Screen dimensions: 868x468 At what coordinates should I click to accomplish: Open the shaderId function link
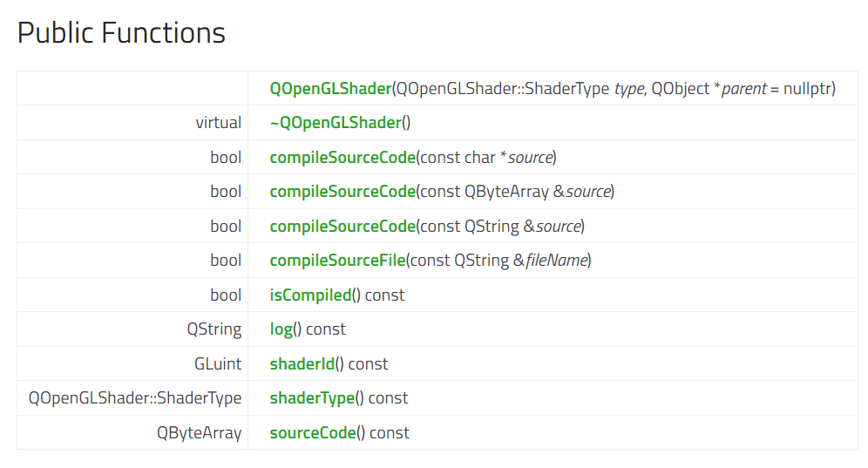[302, 363]
